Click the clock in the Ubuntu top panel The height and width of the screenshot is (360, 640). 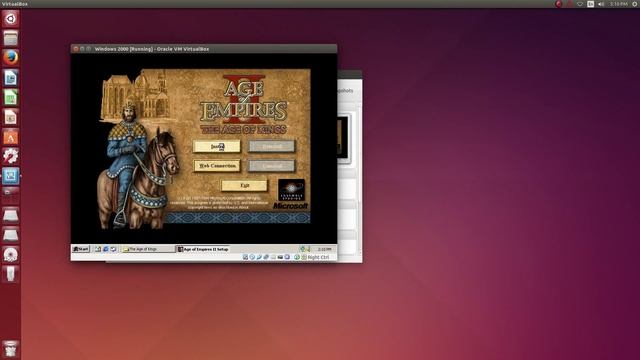point(619,4)
